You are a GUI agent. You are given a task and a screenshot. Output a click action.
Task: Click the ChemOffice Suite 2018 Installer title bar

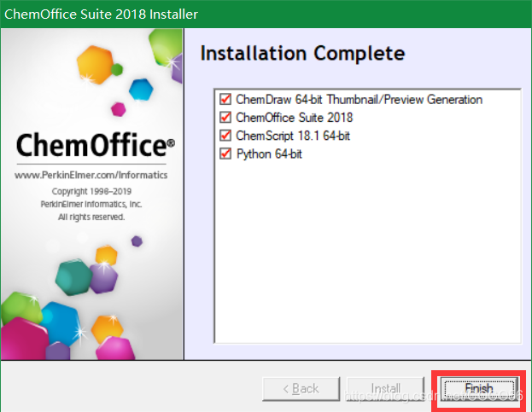tap(266, 14)
